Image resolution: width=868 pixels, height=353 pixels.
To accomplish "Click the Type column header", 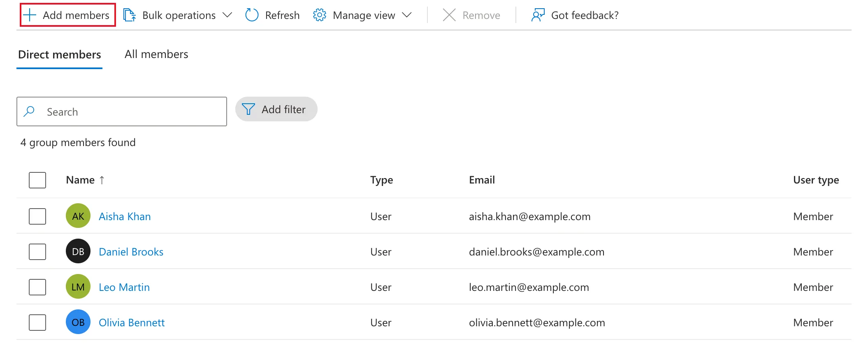I will tap(381, 180).
